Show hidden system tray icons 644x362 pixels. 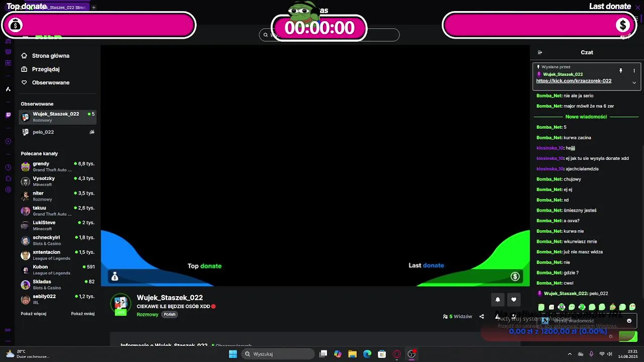(x=570, y=354)
